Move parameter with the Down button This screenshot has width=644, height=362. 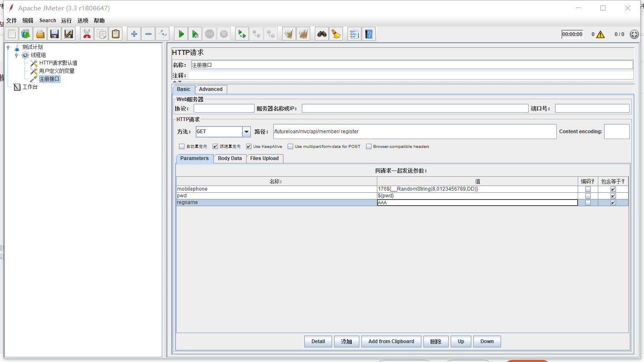(487, 341)
